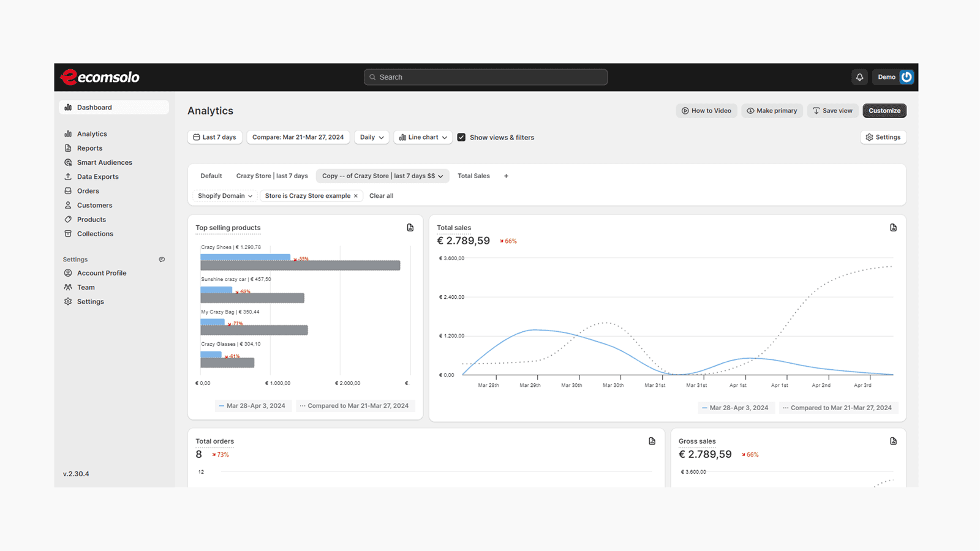Image resolution: width=980 pixels, height=551 pixels.
Task: Export the Total sales chart data
Action: [893, 227]
